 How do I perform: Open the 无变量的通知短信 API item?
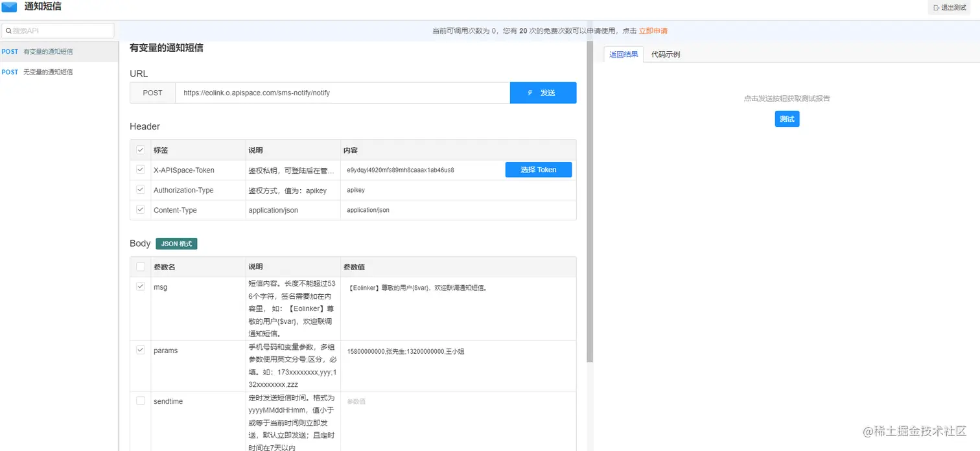59,72
